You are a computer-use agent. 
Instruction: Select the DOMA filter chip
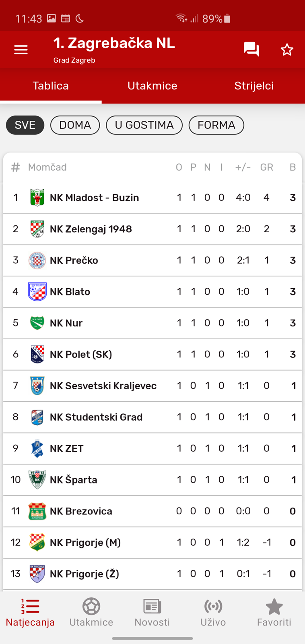click(75, 125)
